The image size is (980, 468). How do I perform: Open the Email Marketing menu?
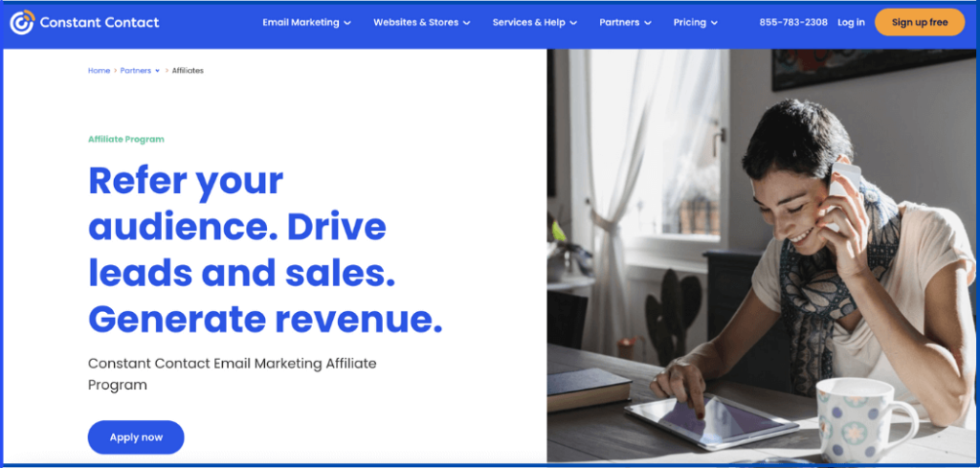click(306, 23)
